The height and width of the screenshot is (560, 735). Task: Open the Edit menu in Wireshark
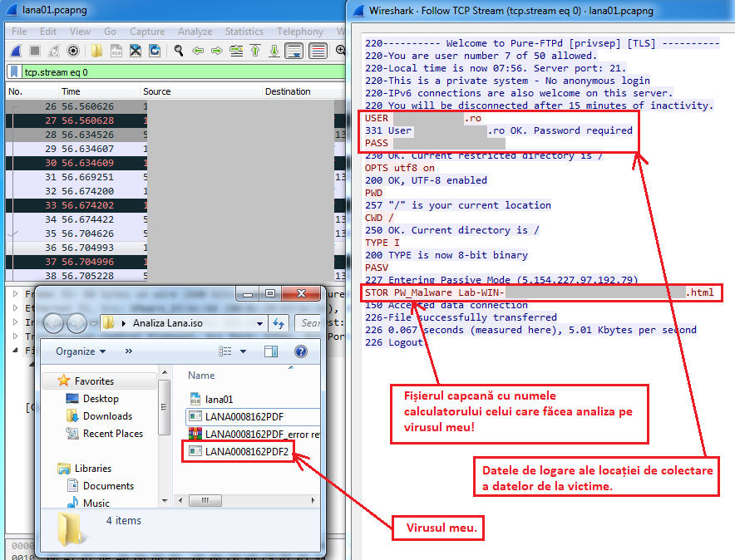(48, 32)
